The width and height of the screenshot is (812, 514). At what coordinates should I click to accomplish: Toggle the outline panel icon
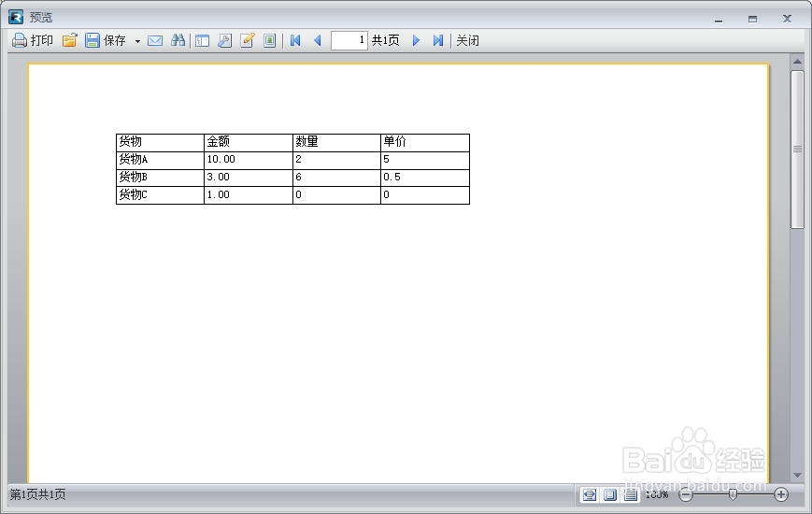tap(202, 40)
